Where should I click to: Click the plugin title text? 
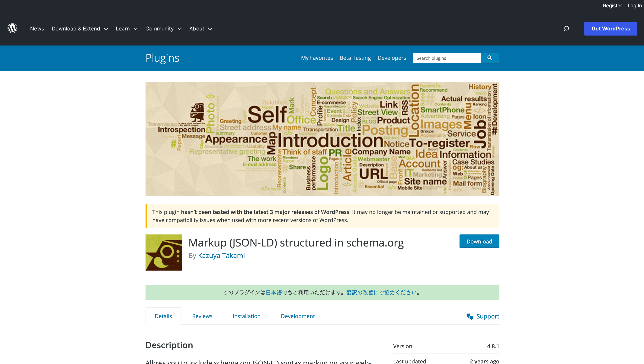296,243
